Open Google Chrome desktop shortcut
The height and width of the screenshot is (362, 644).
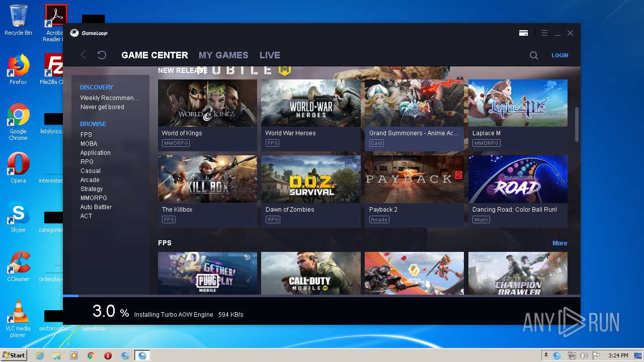(18, 122)
